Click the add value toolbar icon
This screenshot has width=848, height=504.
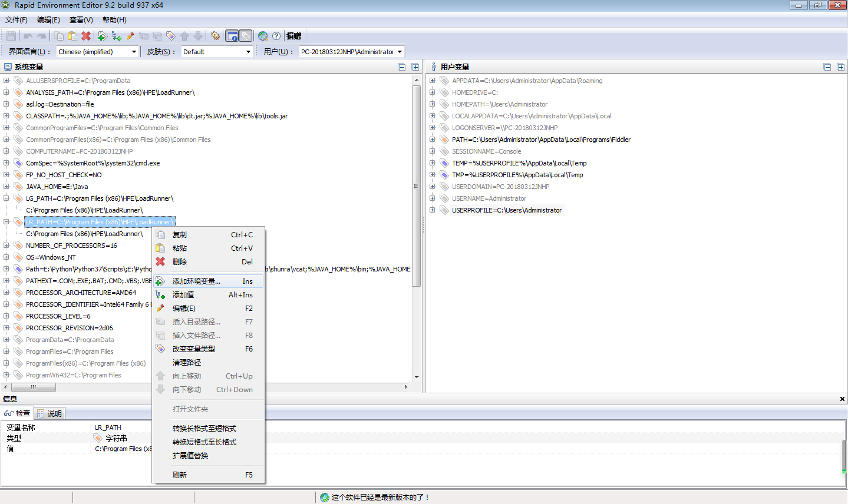[116, 35]
